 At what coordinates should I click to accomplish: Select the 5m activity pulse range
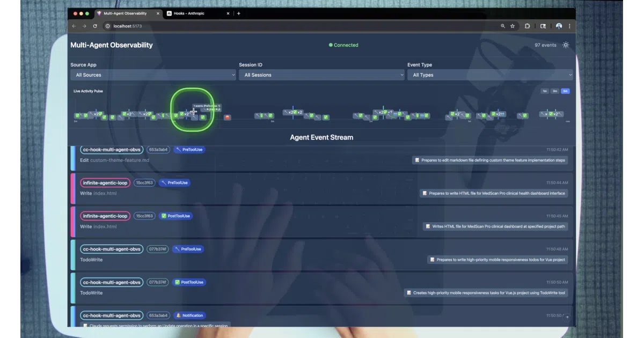tap(565, 91)
